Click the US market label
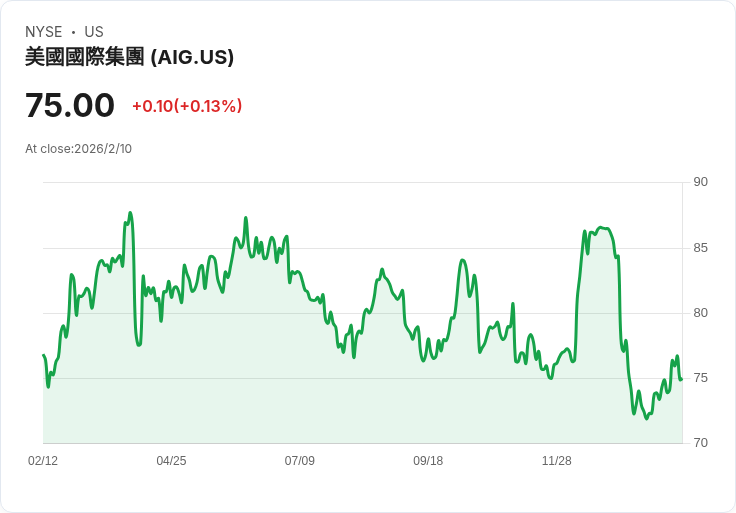Screen dimensions: 736x513 [x=94, y=32]
